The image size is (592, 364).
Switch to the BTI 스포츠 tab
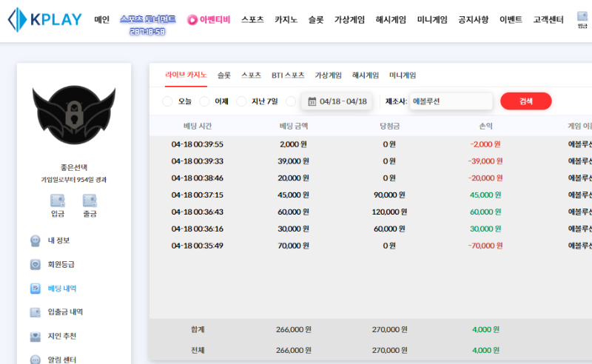click(288, 75)
